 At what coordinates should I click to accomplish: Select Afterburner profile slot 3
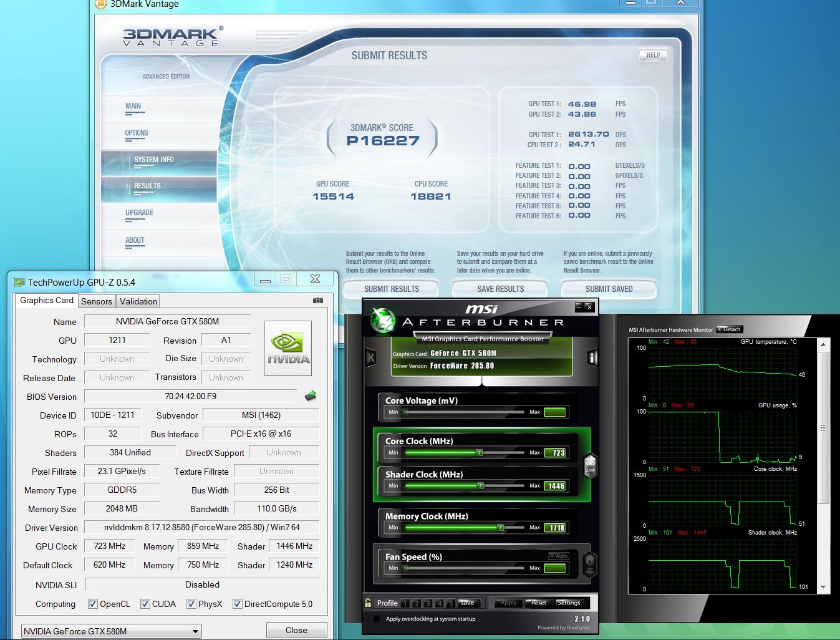click(x=428, y=603)
